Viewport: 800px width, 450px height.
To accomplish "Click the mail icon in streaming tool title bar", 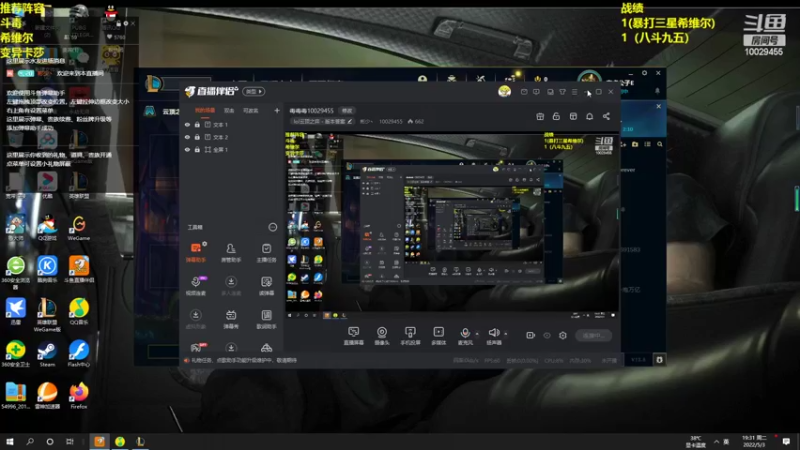I will [x=524, y=92].
